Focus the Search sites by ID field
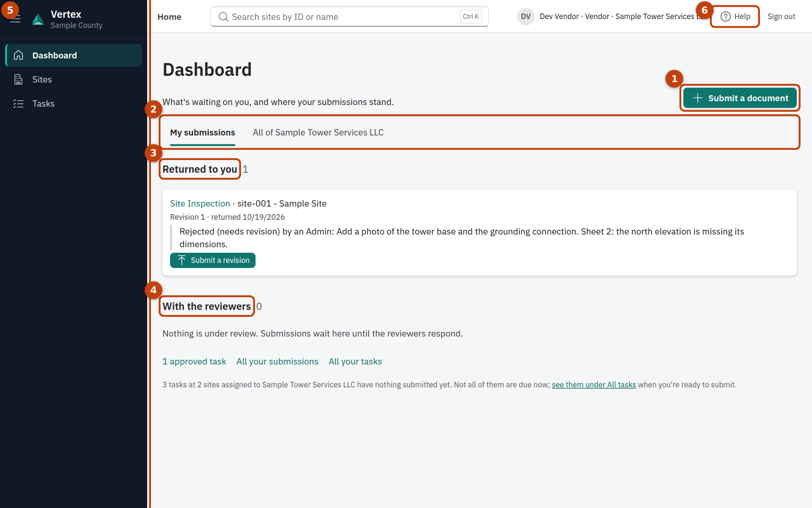812x508 pixels. point(349,17)
